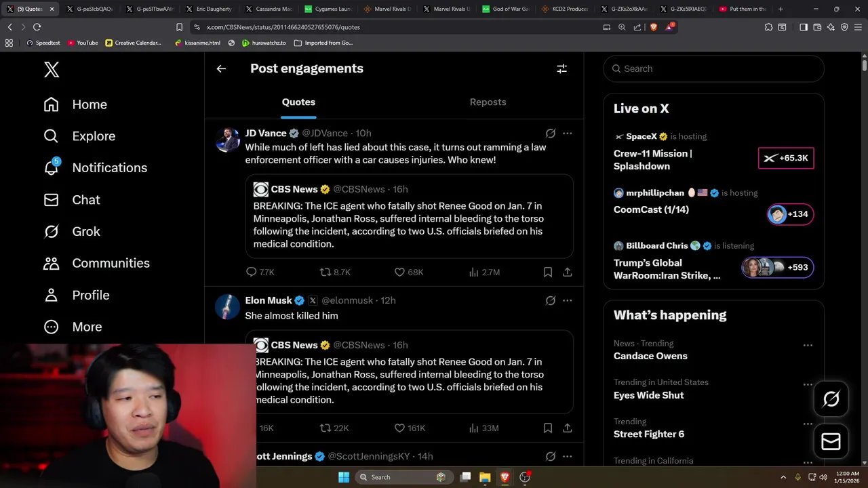Screen dimensions: 868x488
Task: View analytics of JD Vance's post (2.7M)
Action: pos(484,272)
